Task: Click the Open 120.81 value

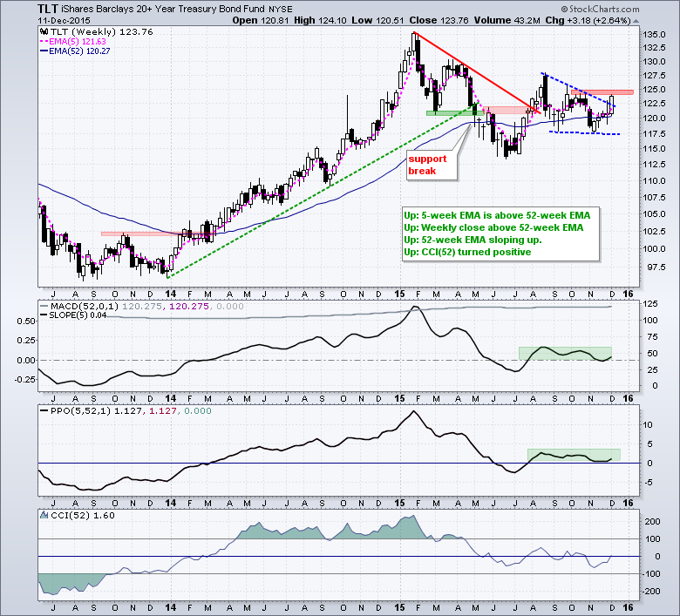Action: [x=260, y=20]
